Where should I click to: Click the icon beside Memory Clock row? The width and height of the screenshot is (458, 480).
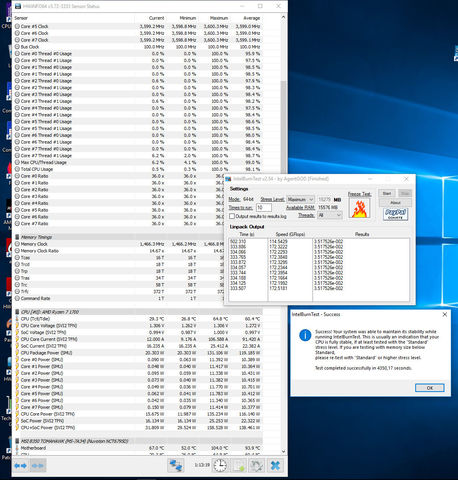tap(17, 244)
